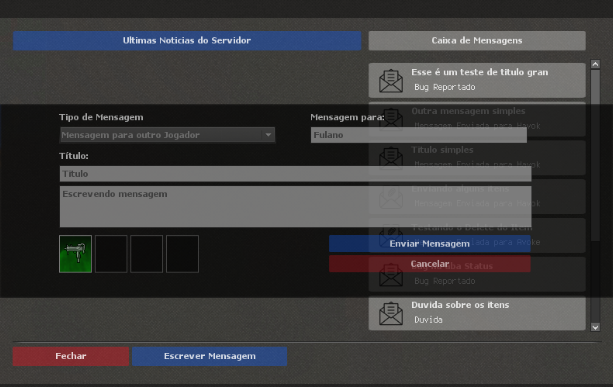The width and height of the screenshot is (613, 387).
Task: Click the Fechar button
Action: point(71,356)
